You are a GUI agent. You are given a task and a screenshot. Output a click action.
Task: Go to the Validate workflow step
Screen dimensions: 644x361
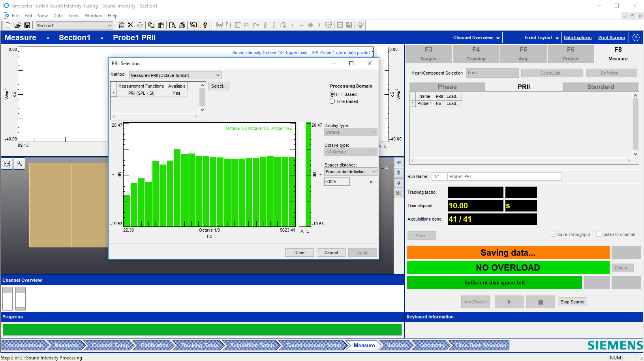397,345
